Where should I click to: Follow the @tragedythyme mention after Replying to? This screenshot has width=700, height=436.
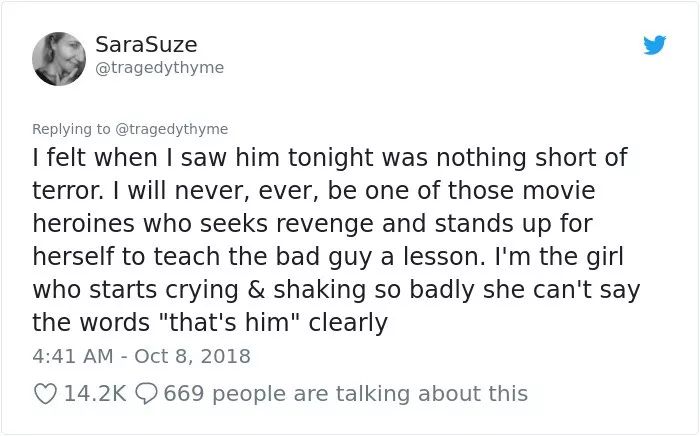click(172, 129)
